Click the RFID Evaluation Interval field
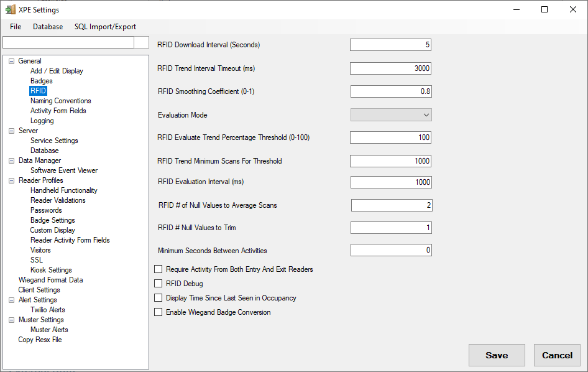 391,182
